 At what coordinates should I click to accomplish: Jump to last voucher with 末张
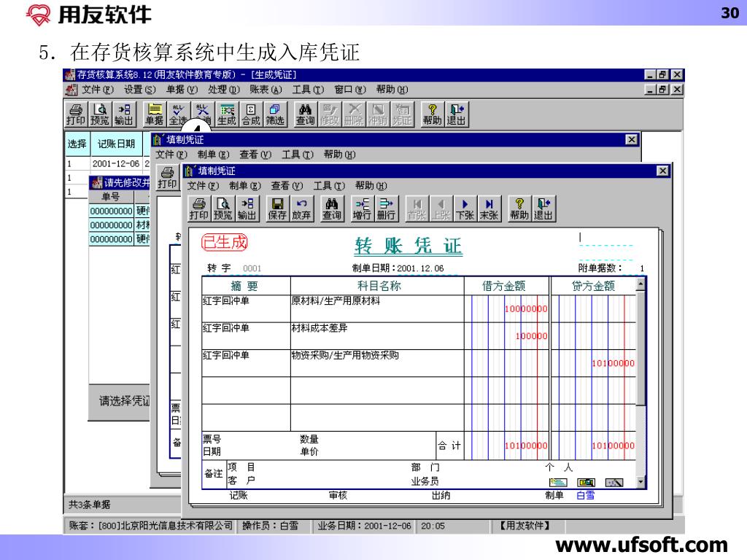pyautogui.click(x=489, y=209)
